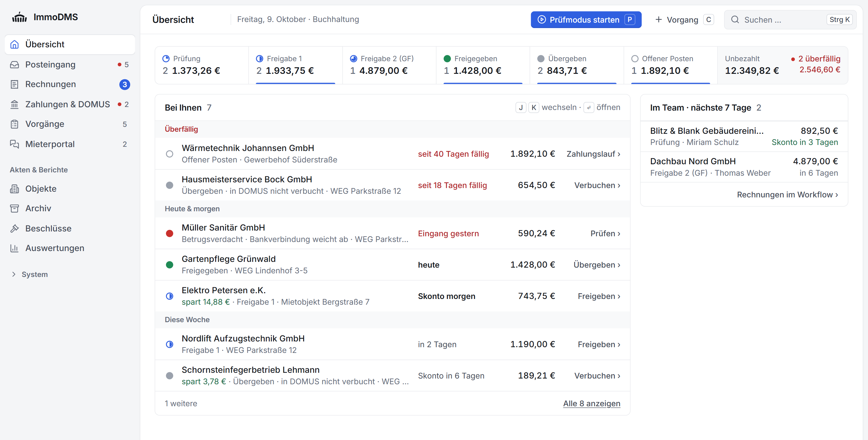Viewport: 868px width, 440px height.
Task: Open Posteingang inbox icon
Action: click(14, 65)
